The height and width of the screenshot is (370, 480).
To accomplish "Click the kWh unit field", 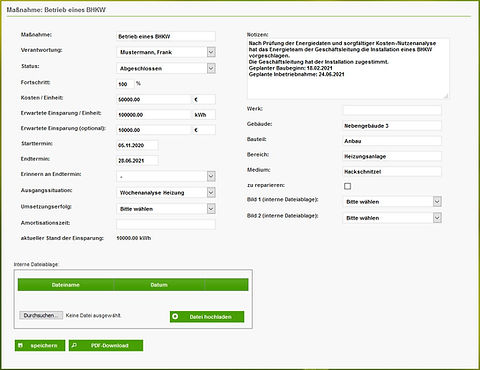I will pos(204,115).
